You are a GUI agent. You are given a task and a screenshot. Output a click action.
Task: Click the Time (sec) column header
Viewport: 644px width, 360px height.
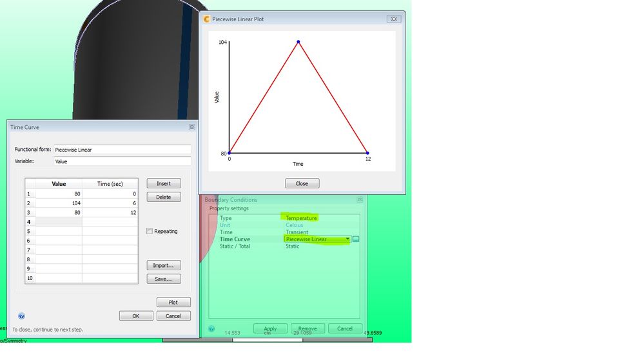pyautogui.click(x=110, y=184)
